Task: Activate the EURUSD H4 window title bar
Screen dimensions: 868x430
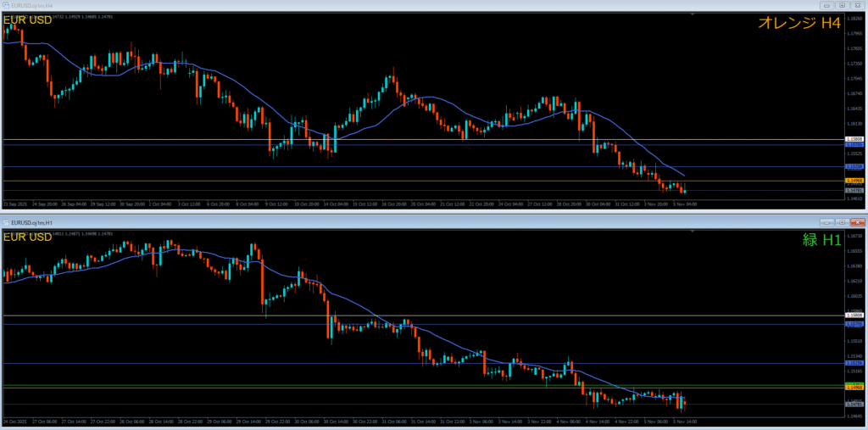Action: 424,6
